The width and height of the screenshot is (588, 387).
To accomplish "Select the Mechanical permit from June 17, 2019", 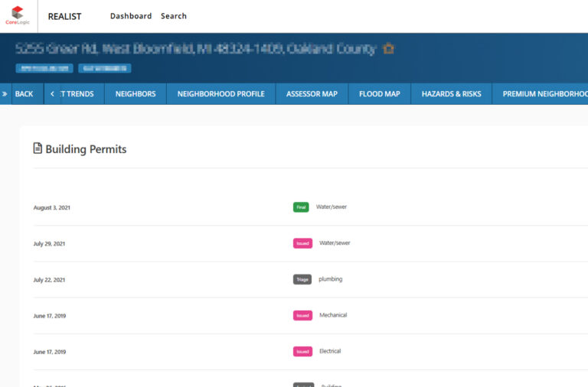I will 332,315.
